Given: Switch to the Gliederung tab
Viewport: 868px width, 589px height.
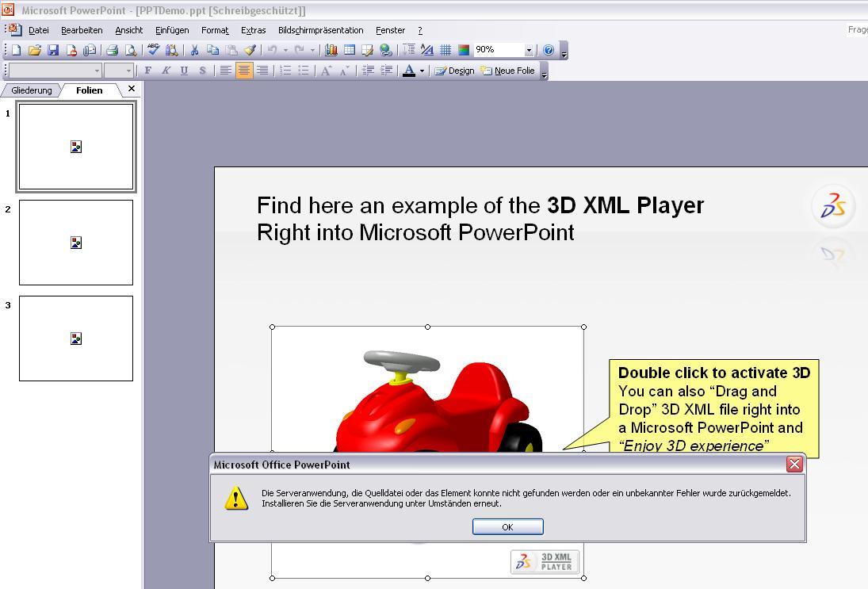Looking at the screenshot, I should pyautogui.click(x=32, y=90).
